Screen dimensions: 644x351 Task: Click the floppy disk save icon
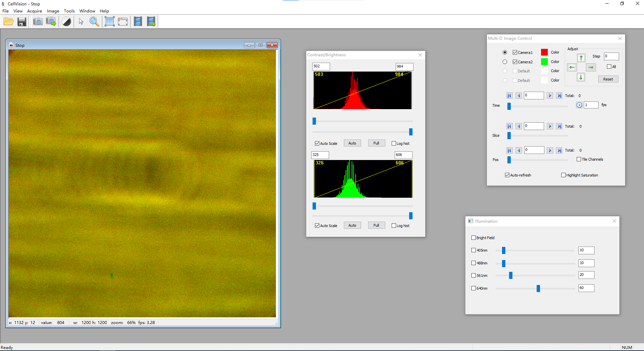22,22
